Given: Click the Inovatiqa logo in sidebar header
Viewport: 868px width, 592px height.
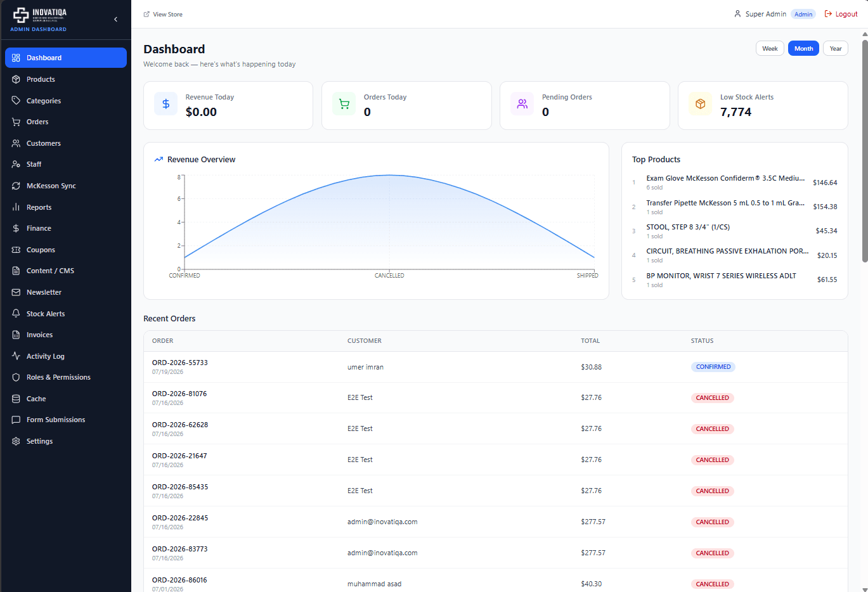Looking at the screenshot, I should [x=40, y=15].
